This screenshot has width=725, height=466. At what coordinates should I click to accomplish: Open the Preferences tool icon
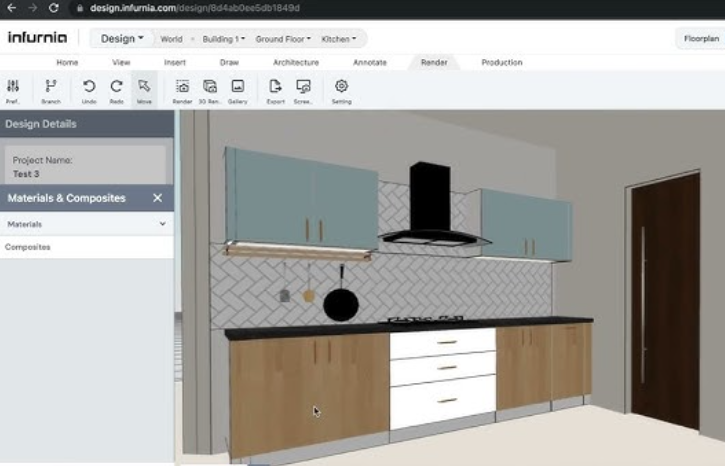(x=13, y=91)
